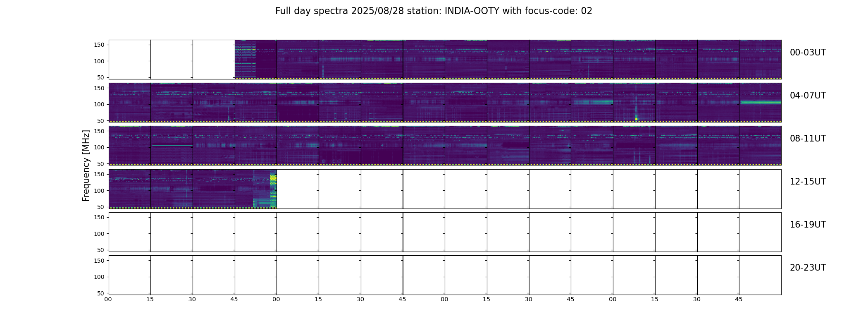Image resolution: width=868 pixels, height=331 pixels.
Task: Click the plot title mentioning INDIA-OOTY
Action: pyautogui.click(x=434, y=11)
